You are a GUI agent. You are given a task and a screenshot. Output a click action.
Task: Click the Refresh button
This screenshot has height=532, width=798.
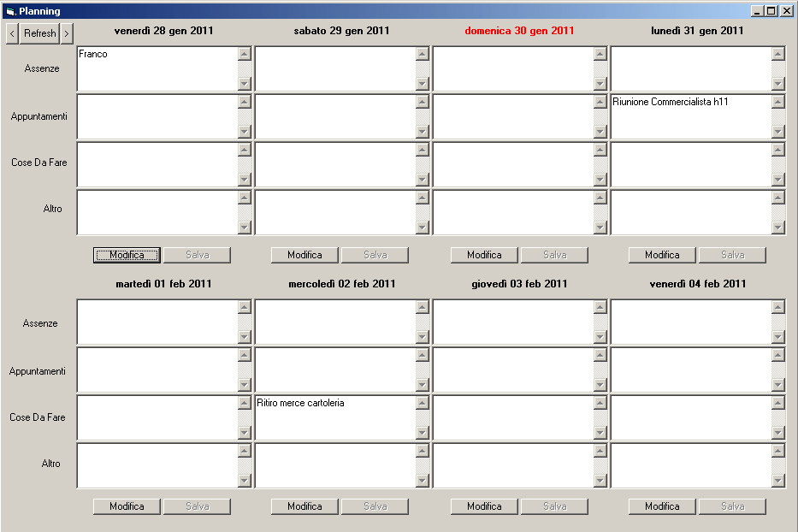(39, 33)
